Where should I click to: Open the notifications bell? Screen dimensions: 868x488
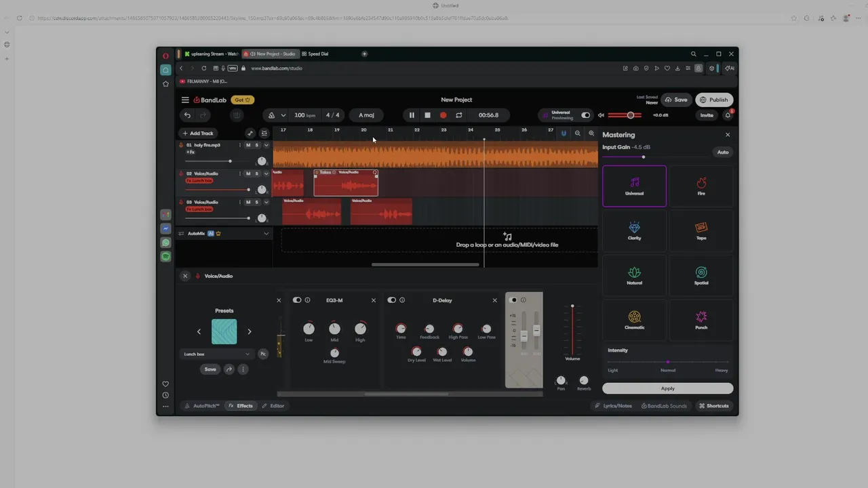click(x=728, y=115)
